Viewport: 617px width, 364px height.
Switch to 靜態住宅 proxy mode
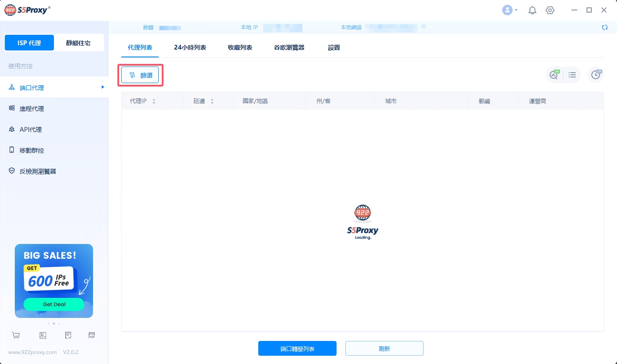pos(78,43)
